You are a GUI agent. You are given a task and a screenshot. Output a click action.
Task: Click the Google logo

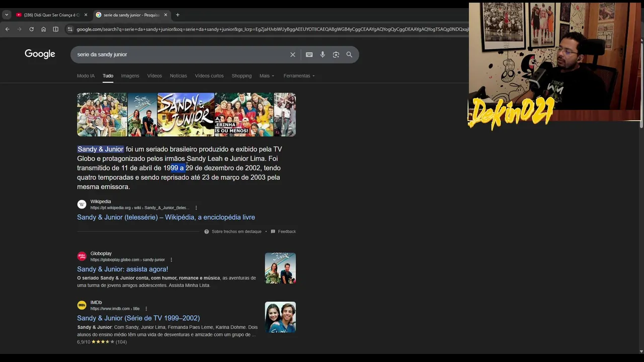click(x=40, y=54)
